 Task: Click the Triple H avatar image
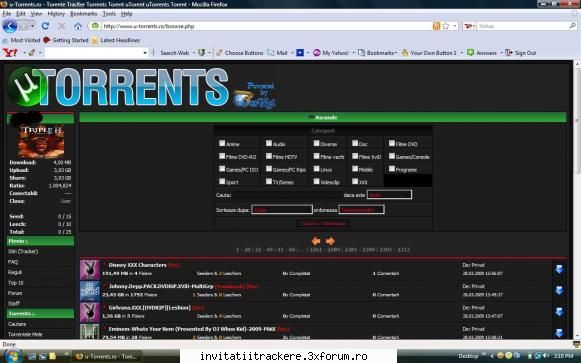point(41,141)
